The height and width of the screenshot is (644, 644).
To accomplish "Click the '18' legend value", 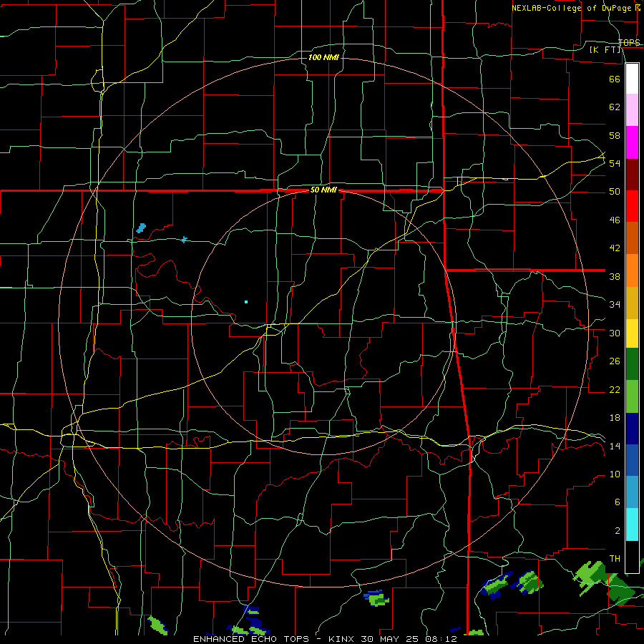I will [615, 418].
